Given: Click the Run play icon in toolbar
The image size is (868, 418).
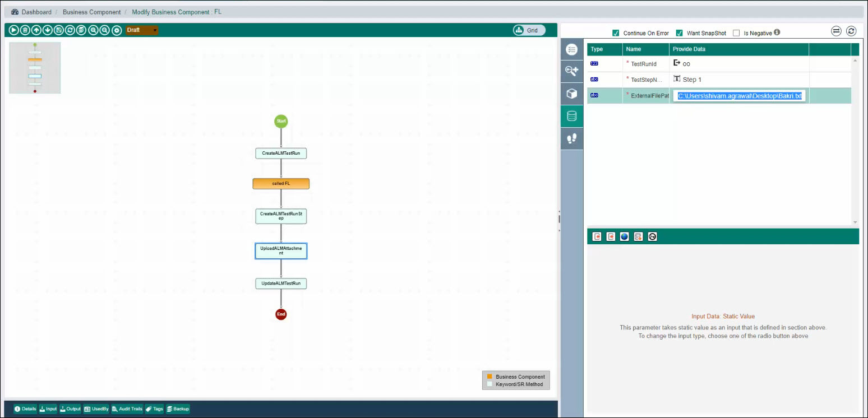Looking at the screenshot, I should click(x=14, y=30).
